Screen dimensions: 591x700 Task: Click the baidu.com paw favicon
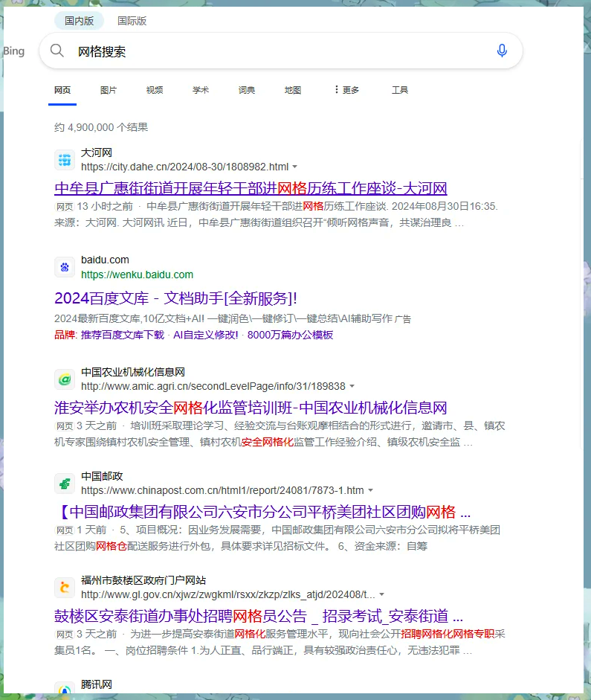[65, 267]
